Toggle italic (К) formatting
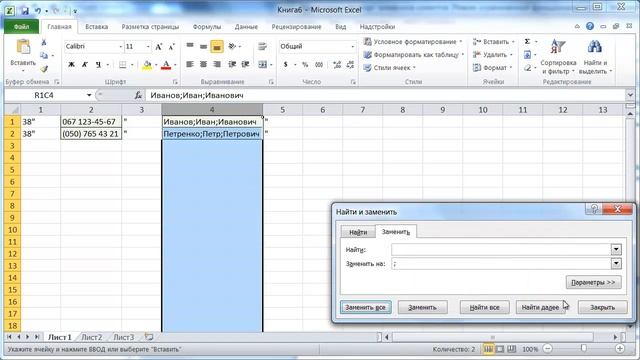This screenshot has width=640, height=360. point(85,64)
